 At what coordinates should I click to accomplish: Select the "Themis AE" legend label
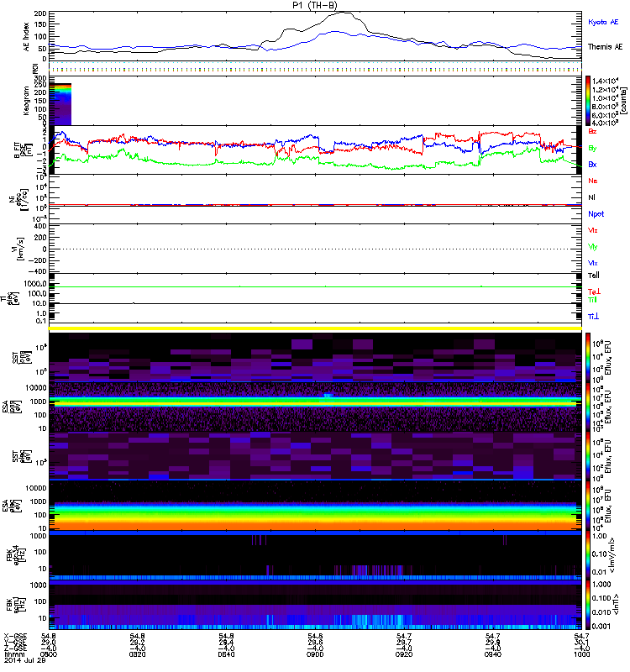point(605,47)
